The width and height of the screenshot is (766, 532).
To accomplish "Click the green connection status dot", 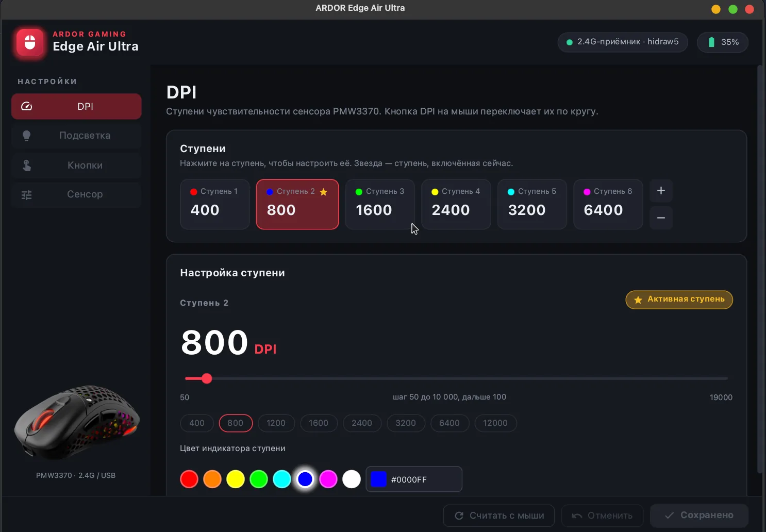I will (570, 42).
